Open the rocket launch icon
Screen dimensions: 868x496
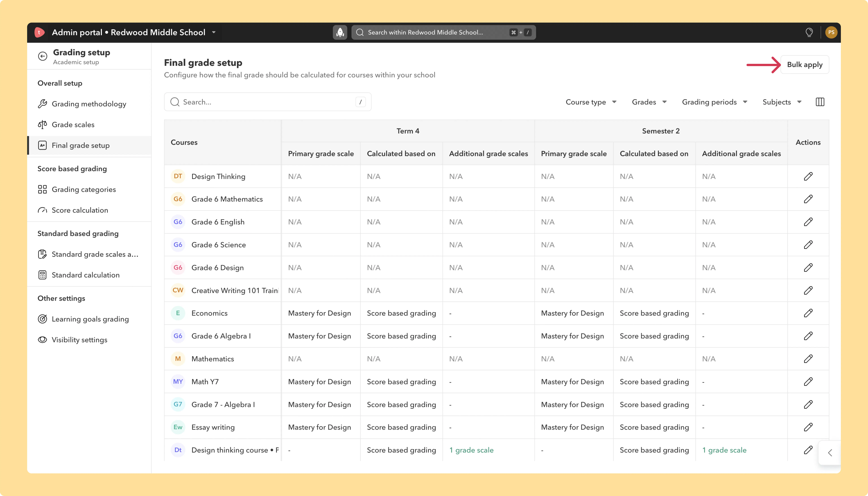pyautogui.click(x=340, y=32)
